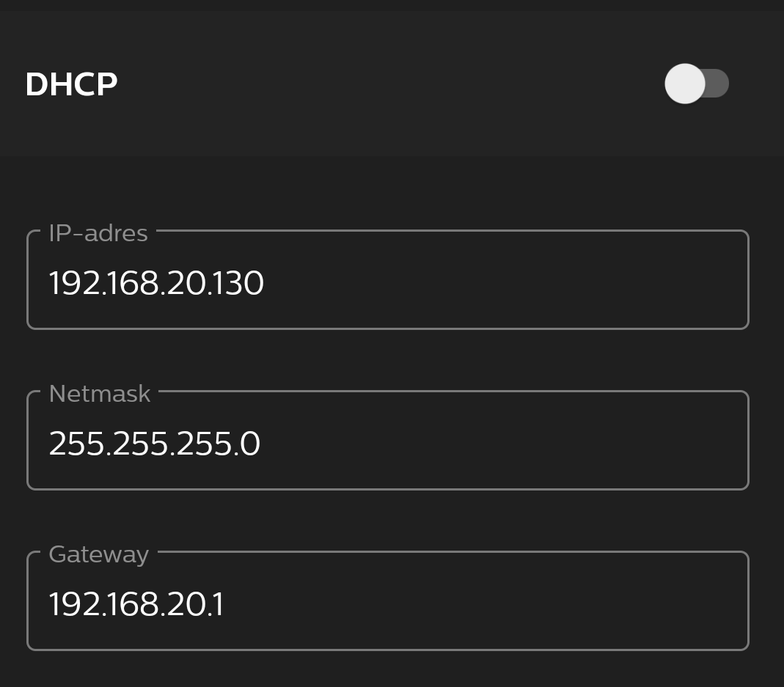Focus the Gateway input box

(x=387, y=603)
